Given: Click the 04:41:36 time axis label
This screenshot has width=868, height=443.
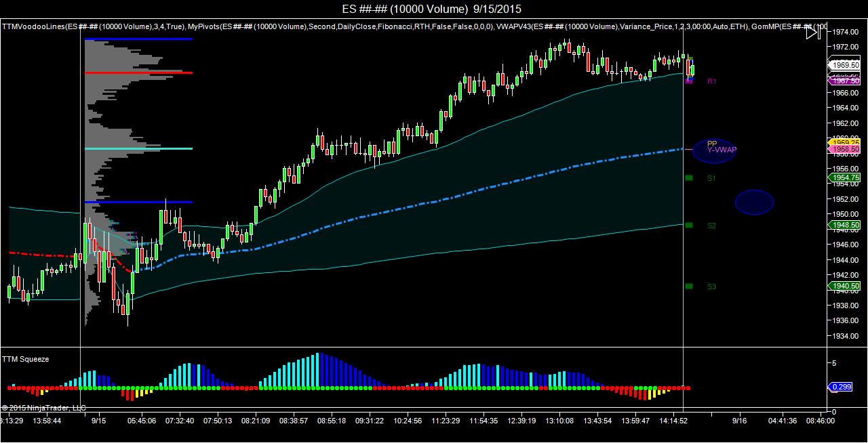Looking at the screenshot, I should (783, 421).
